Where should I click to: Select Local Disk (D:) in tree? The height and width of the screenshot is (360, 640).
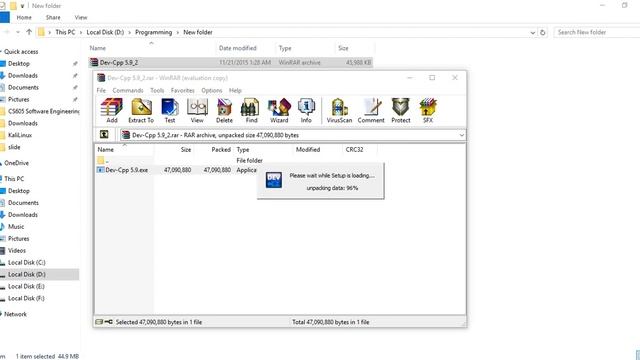tap(27, 274)
